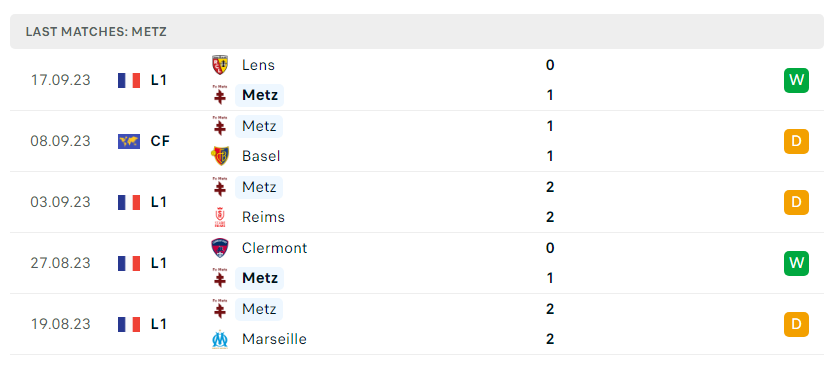
Task: Open the Marseille team link
Action: [x=274, y=339]
